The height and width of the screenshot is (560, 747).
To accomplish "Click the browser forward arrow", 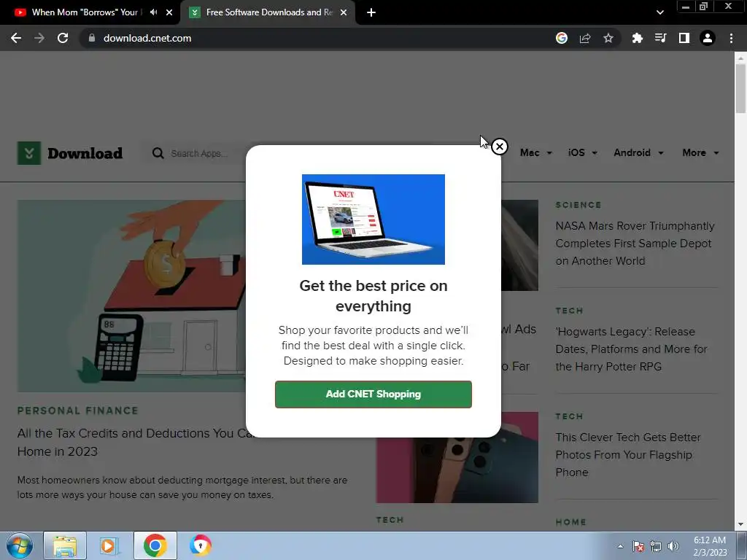I will click(39, 38).
